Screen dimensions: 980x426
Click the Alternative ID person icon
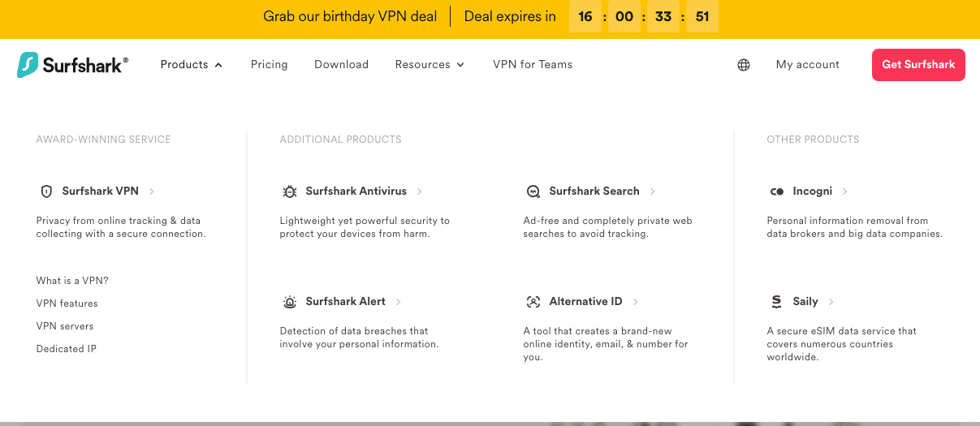533,302
